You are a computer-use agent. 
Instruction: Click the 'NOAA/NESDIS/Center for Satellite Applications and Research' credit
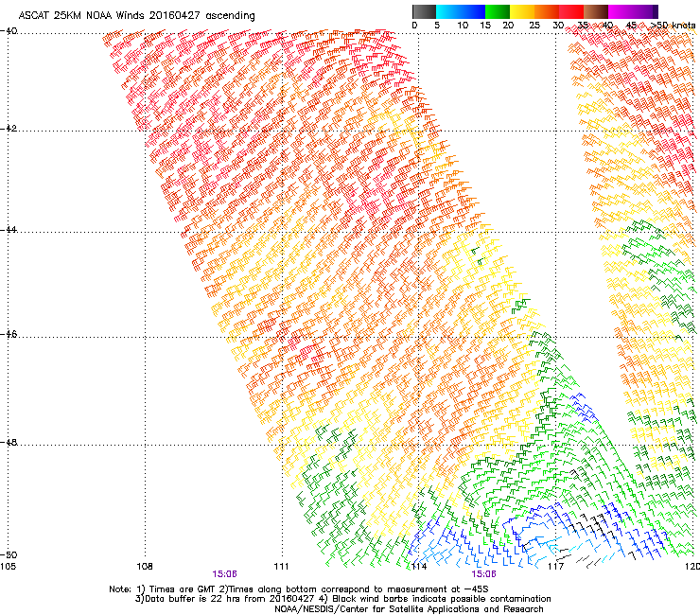point(409,609)
